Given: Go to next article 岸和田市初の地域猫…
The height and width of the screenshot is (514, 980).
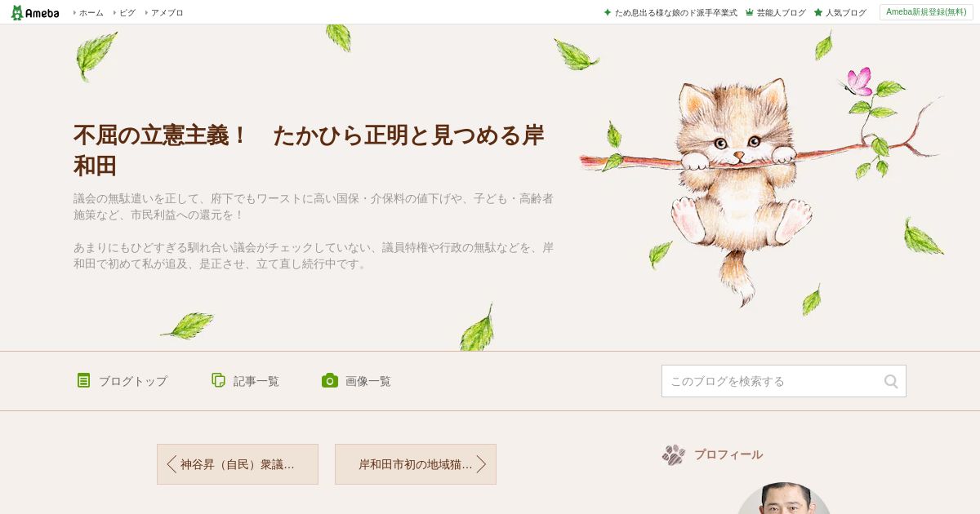Looking at the screenshot, I should (x=416, y=464).
